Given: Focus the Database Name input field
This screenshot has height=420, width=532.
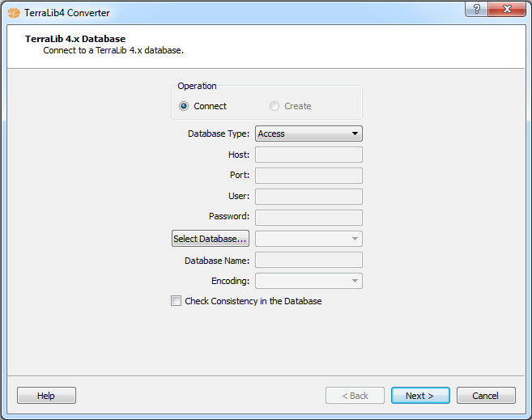Looking at the screenshot, I should click(309, 261).
